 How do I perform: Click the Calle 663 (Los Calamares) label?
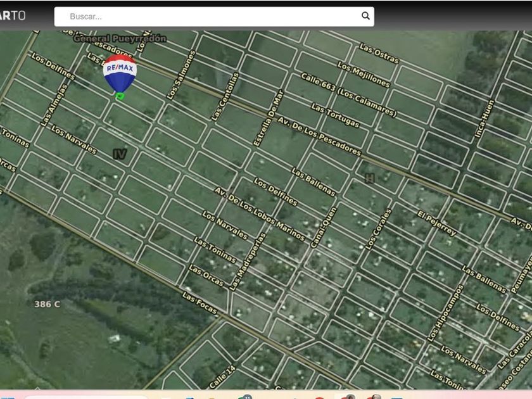[x=348, y=95]
